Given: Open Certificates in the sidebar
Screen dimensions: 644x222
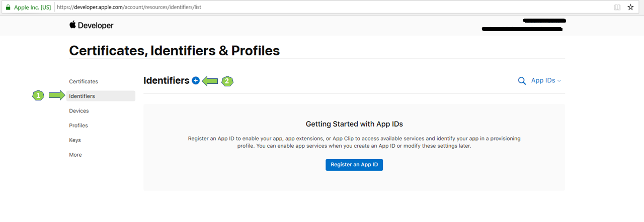Looking at the screenshot, I should click(x=84, y=81).
